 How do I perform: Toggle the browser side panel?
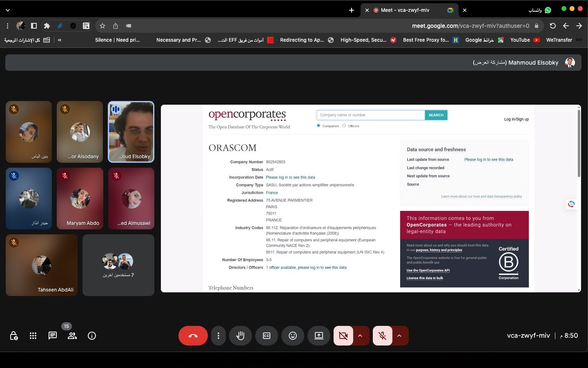[34, 26]
